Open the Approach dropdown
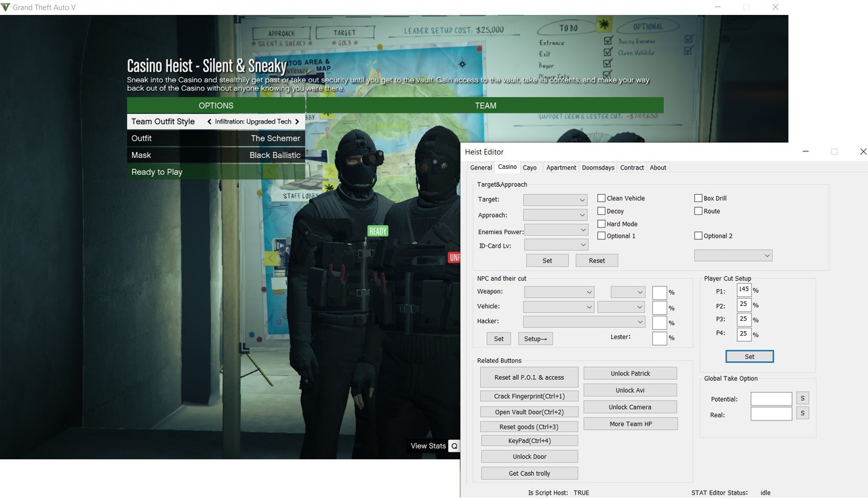 tap(555, 215)
